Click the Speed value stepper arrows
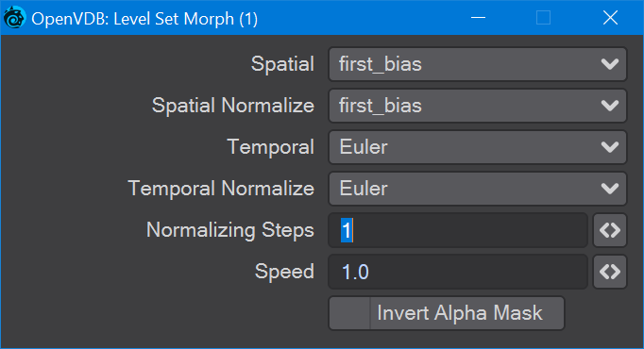 610,272
